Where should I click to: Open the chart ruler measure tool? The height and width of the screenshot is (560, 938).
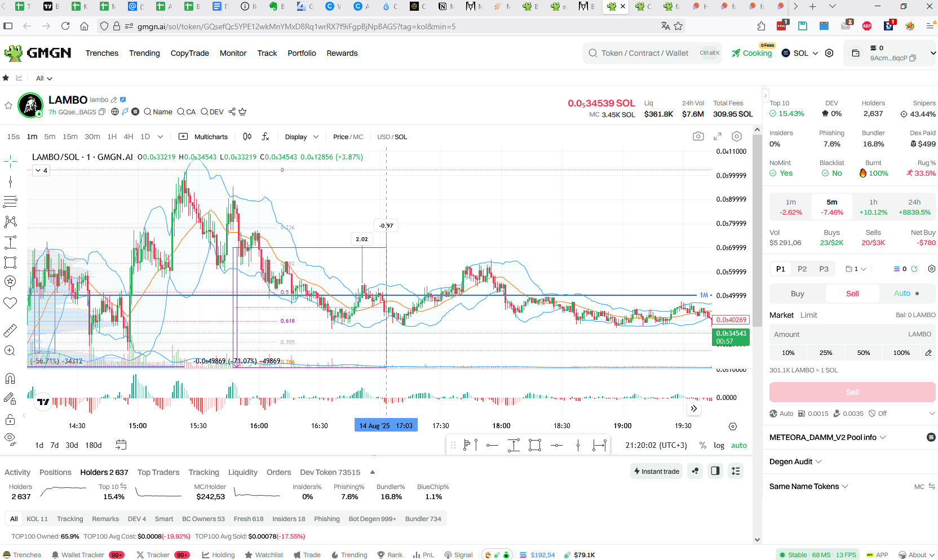[x=10, y=331]
